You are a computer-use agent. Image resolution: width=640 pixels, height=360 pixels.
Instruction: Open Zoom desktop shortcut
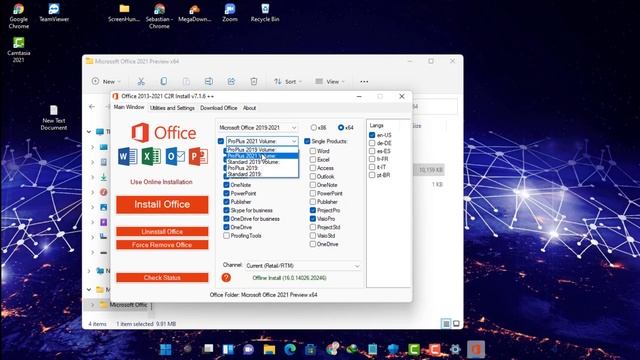click(x=230, y=12)
